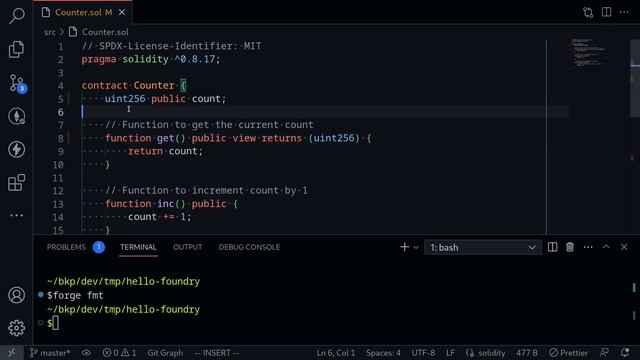This screenshot has height=360, width=640.
Task: Open remote window indicator in status bar
Action: (x=12, y=353)
